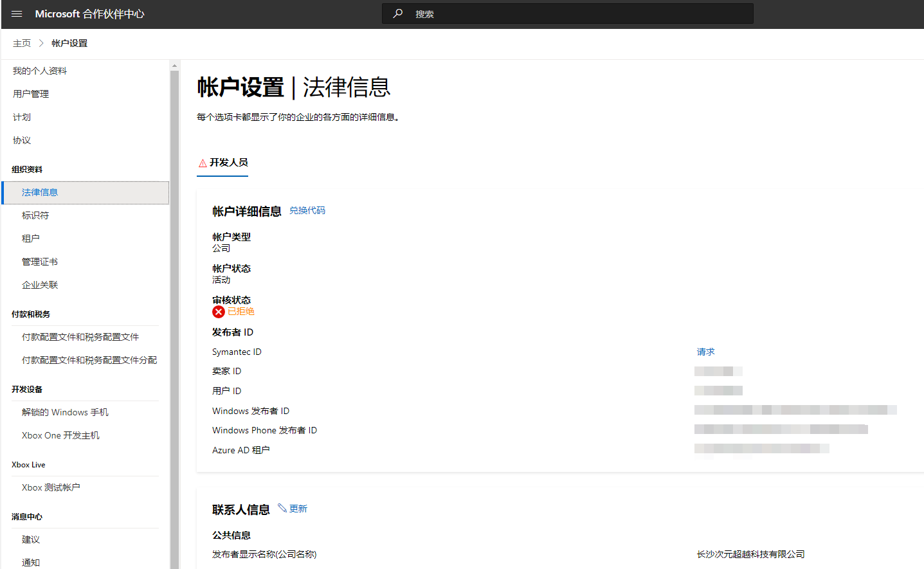Click inside the search input field
924x569 pixels.
(566, 13)
